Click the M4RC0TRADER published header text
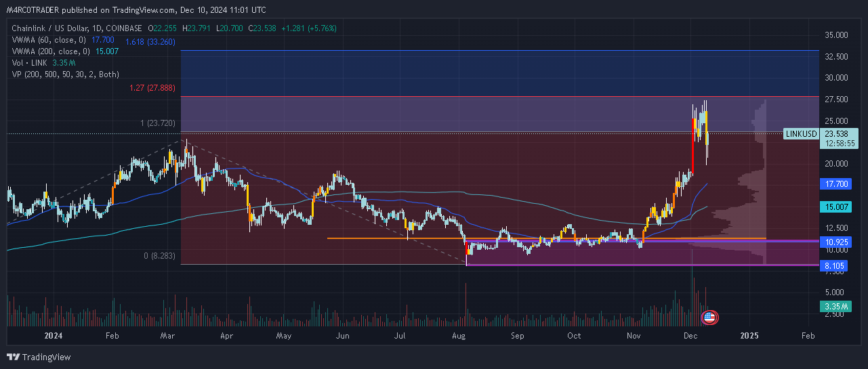 (136, 10)
